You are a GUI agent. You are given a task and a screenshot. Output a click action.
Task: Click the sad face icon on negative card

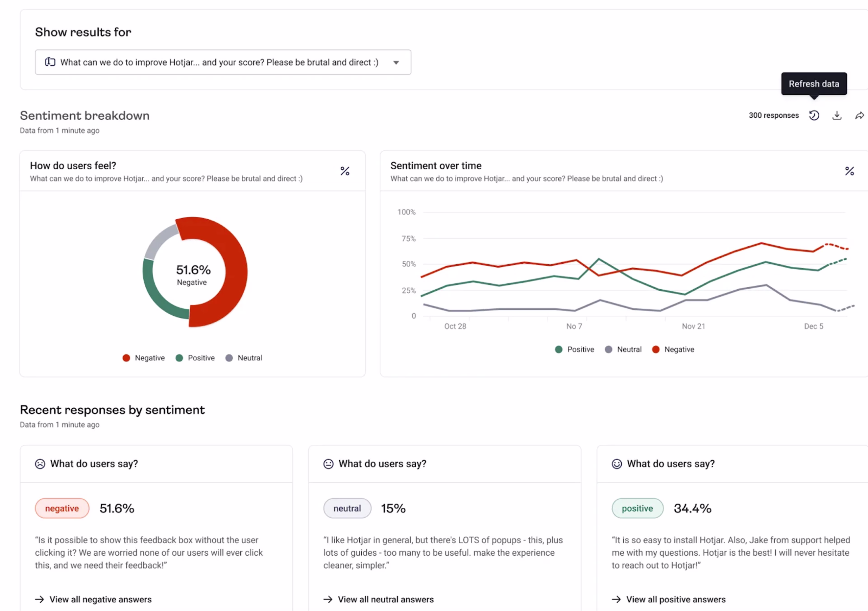point(40,464)
